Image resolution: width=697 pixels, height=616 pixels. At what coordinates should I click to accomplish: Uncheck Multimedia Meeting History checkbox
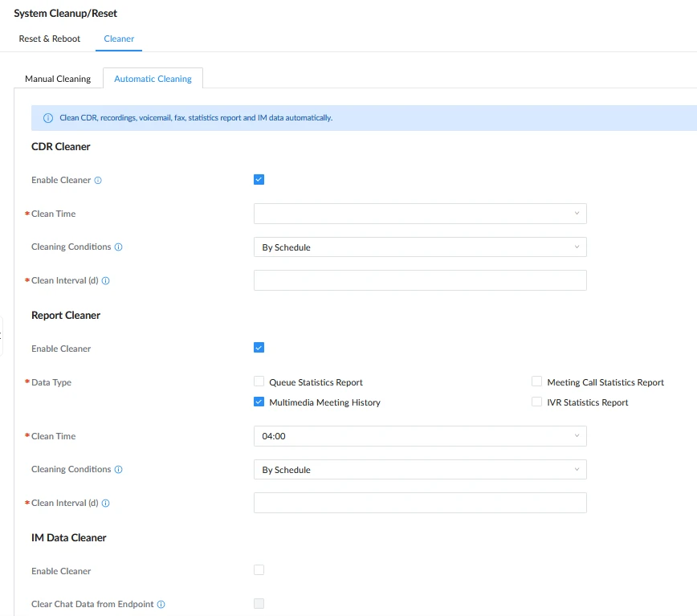coord(259,402)
